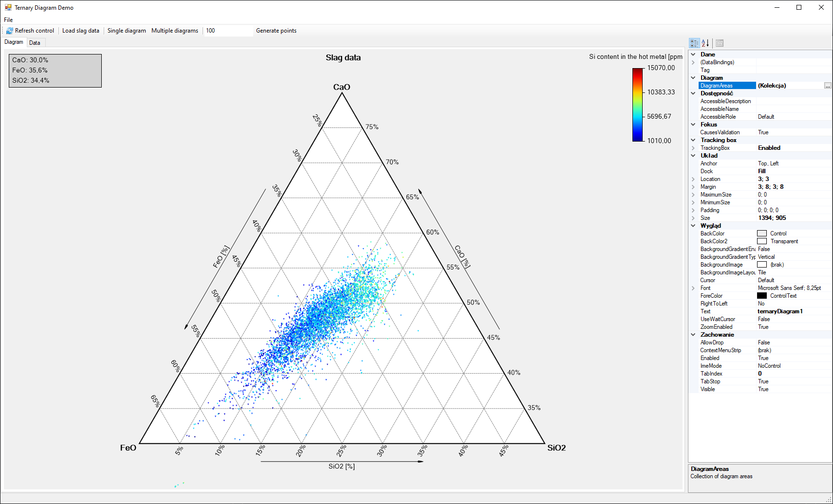Switch properties to Alphabetical sorting
Viewport: 833px width, 504px height.
tap(704, 43)
